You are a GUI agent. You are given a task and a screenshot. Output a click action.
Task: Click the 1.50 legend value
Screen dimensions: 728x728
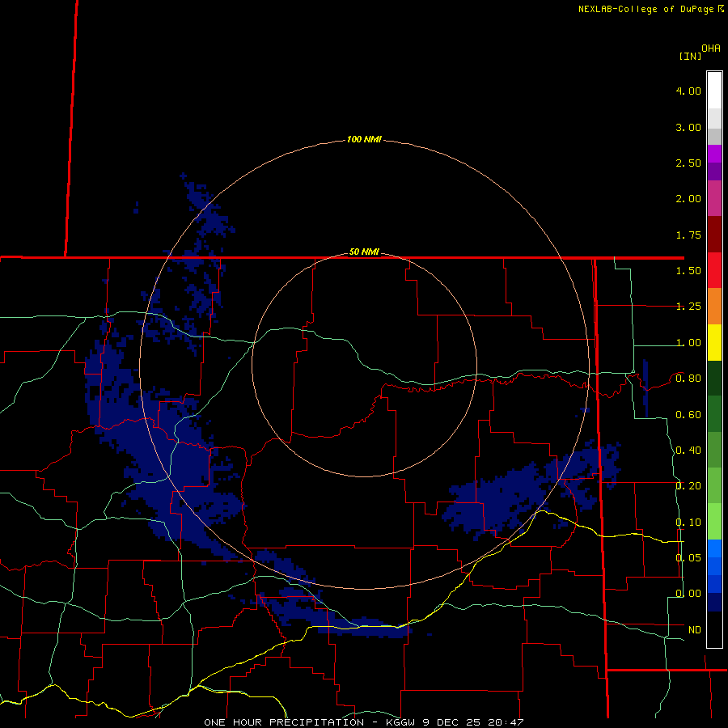(688, 271)
